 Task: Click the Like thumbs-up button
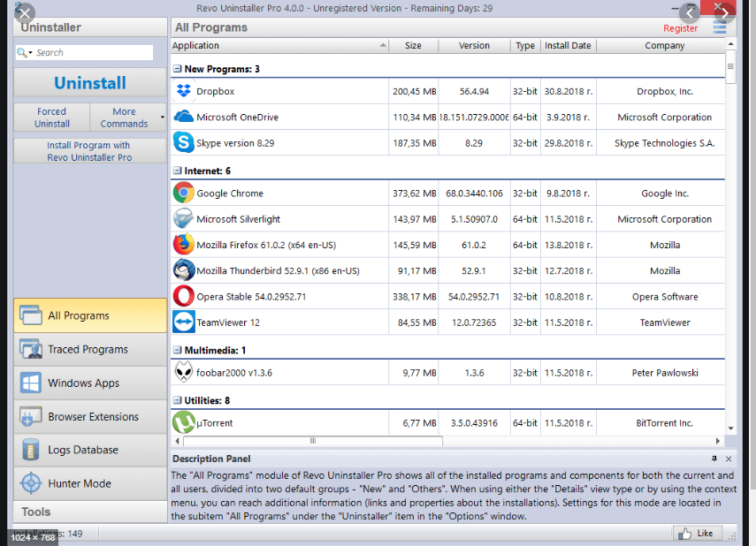(x=697, y=533)
